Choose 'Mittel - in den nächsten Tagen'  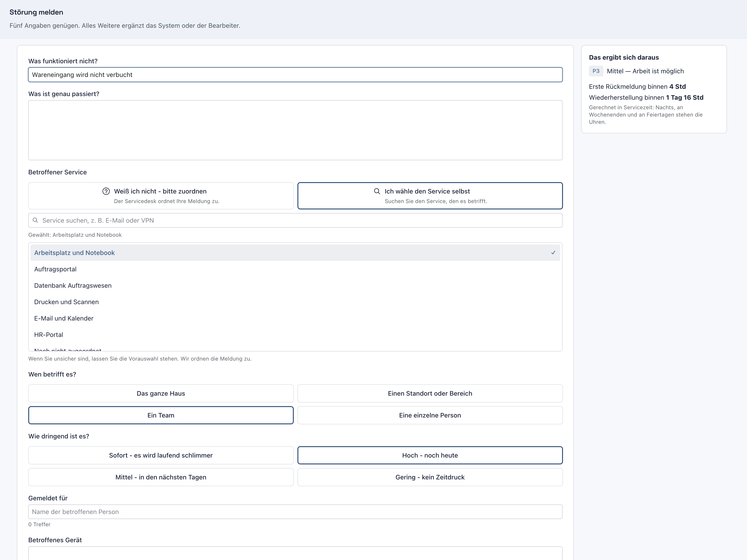coord(161,477)
